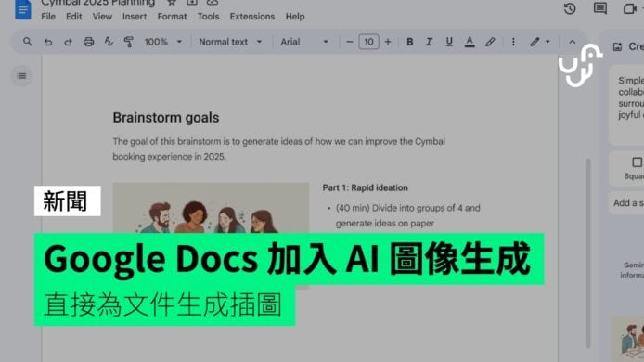Select the paint format tool
The image size is (644, 362).
(129, 42)
